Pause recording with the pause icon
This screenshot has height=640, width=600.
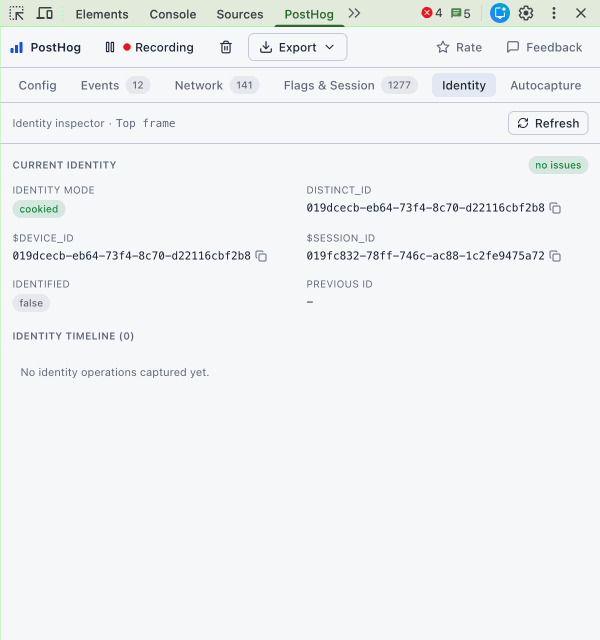click(110, 47)
